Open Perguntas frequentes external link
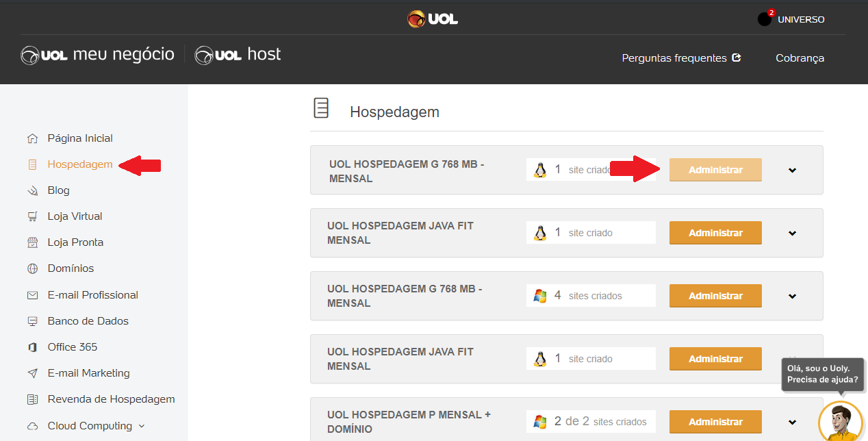The width and height of the screenshot is (868, 441). (681, 58)
